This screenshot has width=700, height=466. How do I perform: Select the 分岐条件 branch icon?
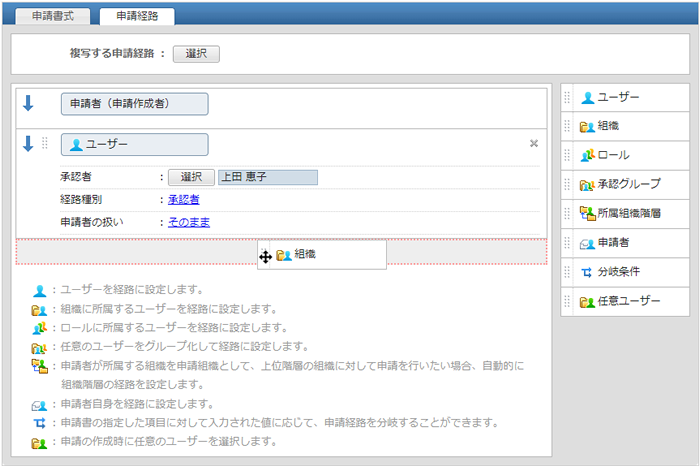tap(588, 272)
